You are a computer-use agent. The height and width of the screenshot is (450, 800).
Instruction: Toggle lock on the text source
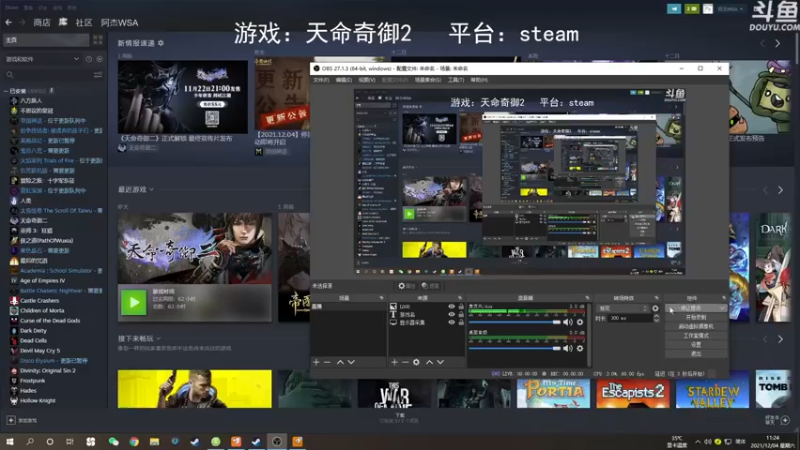[x=461, y=314]
